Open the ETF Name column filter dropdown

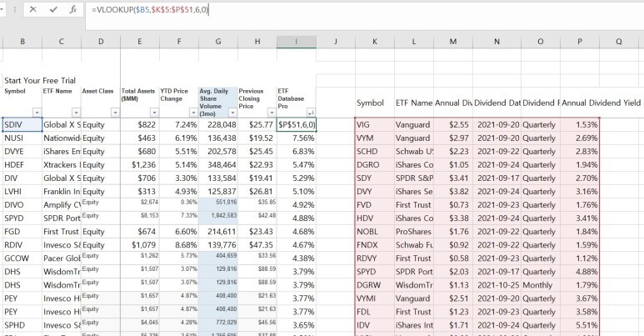tap(76, 113)
